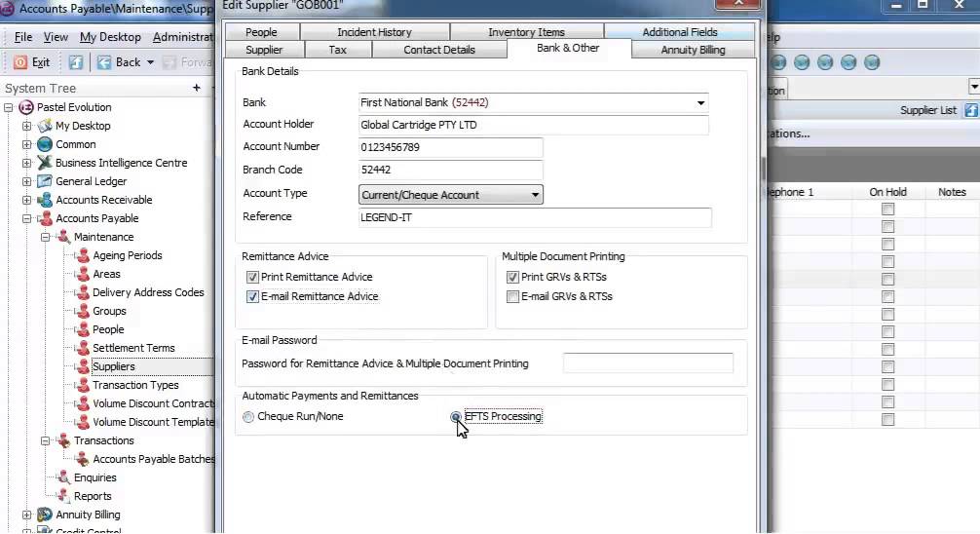980x534 pixels.
Task: Open the People tab in dialog
Action: click(x=261, y=32)
